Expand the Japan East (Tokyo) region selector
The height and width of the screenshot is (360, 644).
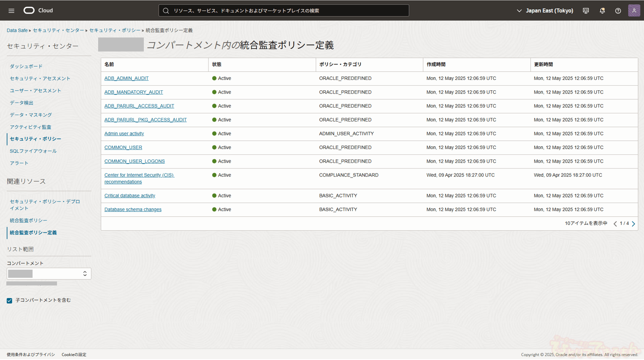coord(545,10)
